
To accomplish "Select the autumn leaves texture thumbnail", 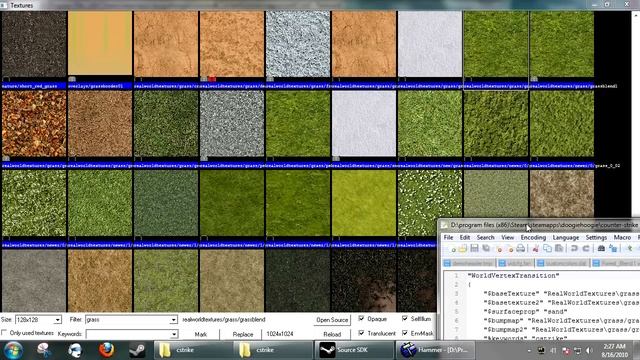I will [x=34, y=124].
